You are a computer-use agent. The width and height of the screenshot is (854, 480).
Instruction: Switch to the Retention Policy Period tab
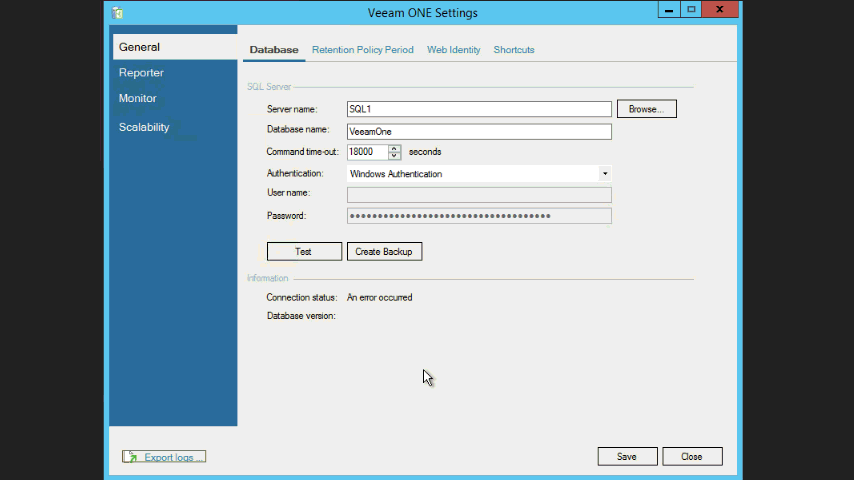363,50
